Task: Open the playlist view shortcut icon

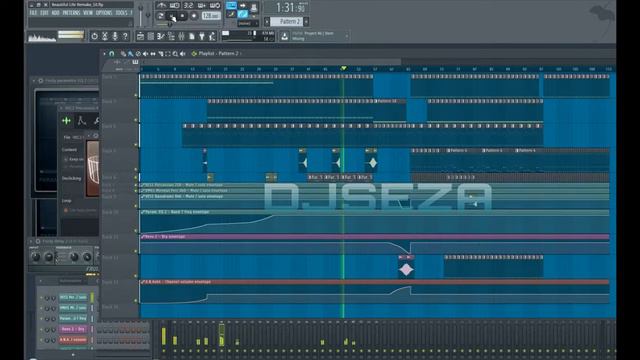Action: pos(140,37)
